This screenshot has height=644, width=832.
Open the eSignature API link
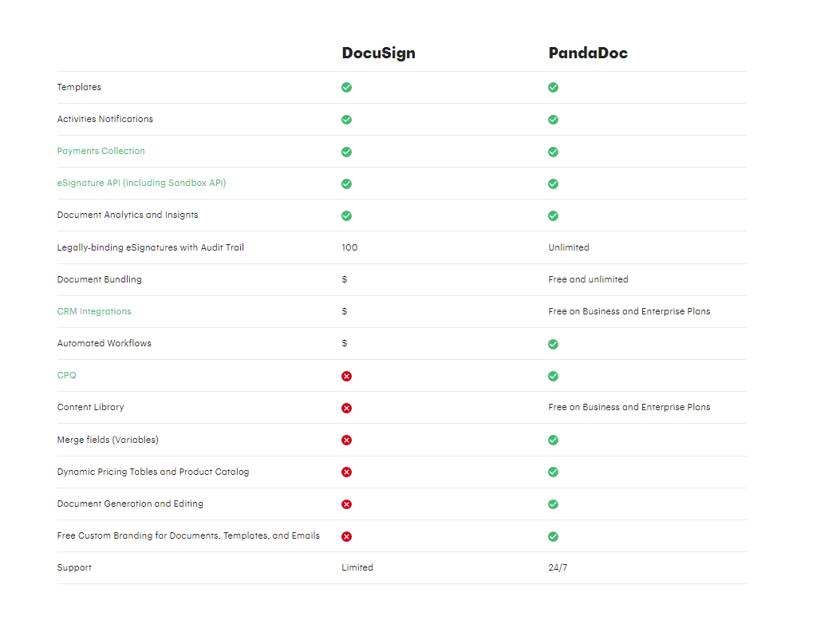click(x=141, y=183)
